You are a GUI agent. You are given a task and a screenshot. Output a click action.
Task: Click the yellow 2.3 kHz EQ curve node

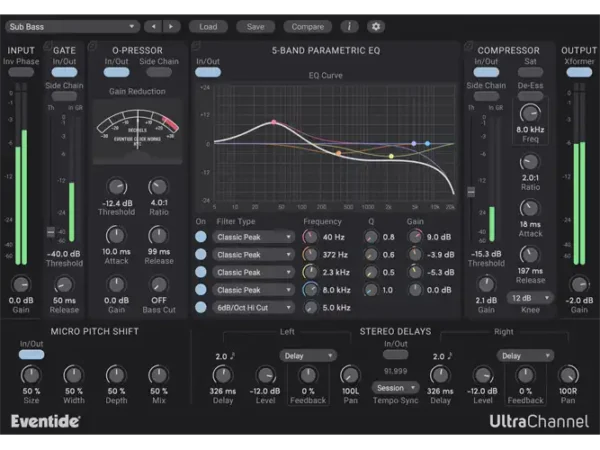click(x=391, y=156)
